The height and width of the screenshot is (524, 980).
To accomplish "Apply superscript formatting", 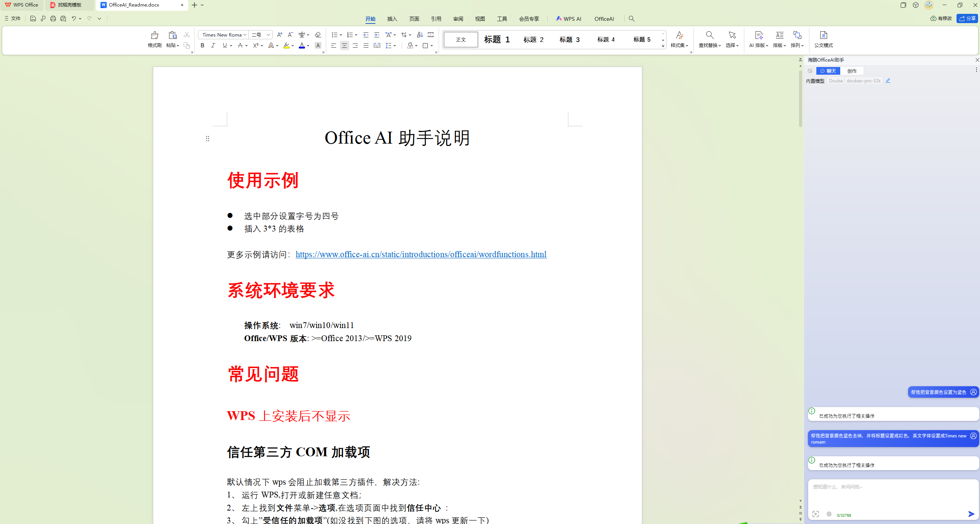I will (255, 45).
